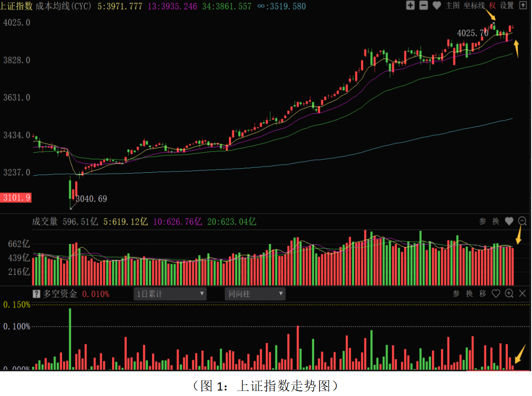Click the up-arrow icon at top-right corner
Screen dimensions: 532x396
coord(523,5)
